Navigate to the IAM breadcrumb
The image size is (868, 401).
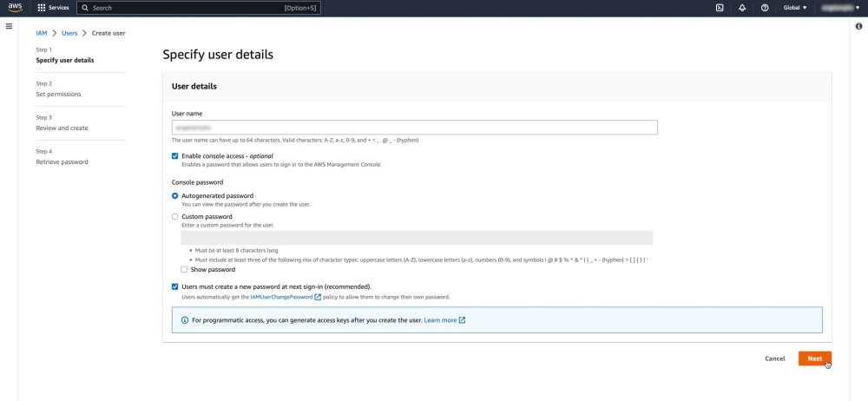(42, 33)
